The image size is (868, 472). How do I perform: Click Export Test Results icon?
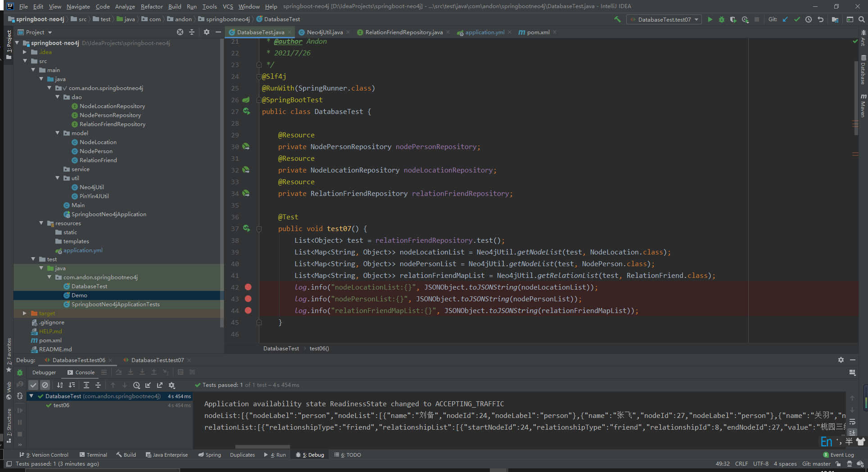pos(160,385)
